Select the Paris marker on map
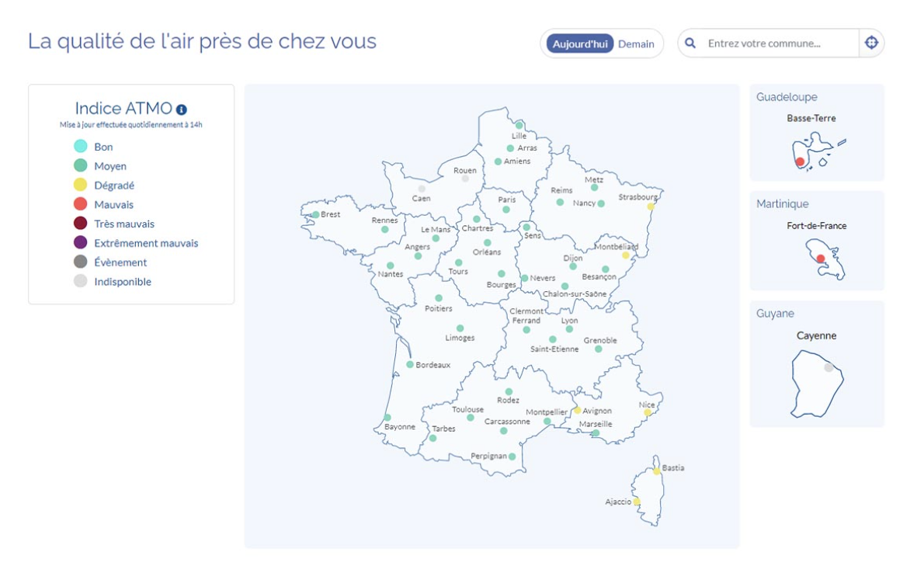 506,210
